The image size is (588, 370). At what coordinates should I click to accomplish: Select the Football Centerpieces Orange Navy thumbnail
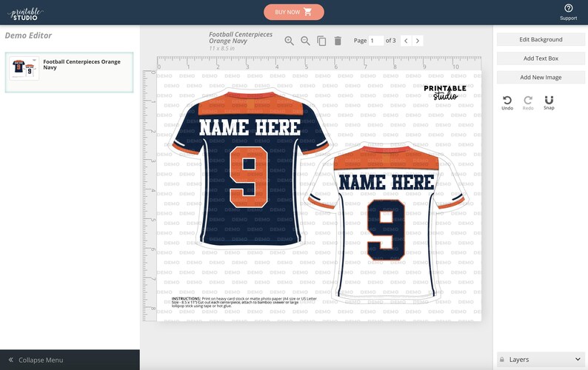point(24,68)
